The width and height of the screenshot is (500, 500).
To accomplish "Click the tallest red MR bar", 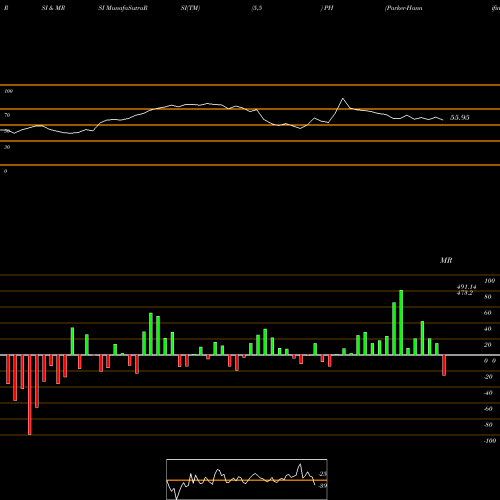I will pyautogui.click(x=30, y=395).
